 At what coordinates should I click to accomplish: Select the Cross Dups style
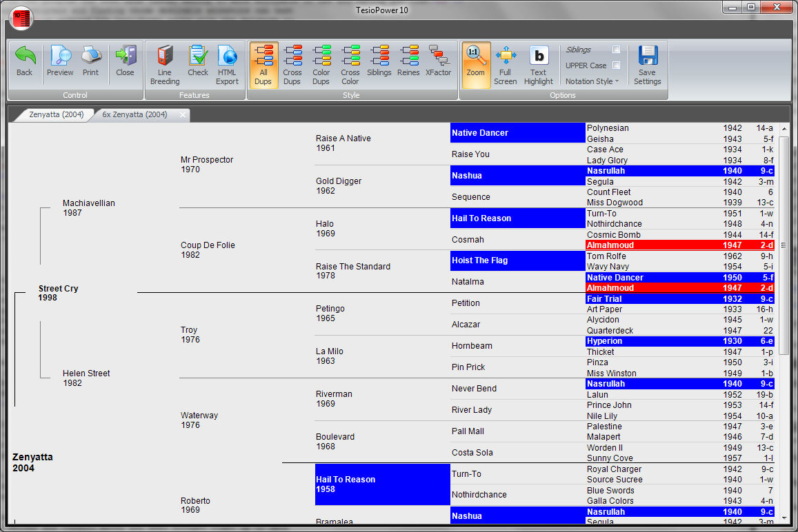click(292, 65)
